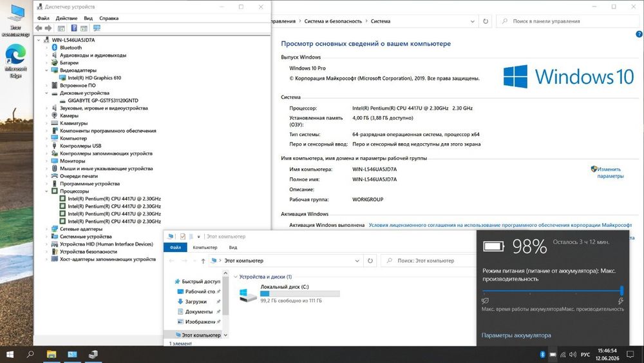
Task: Click the power mode slider handle
Action: coord(622,291)
